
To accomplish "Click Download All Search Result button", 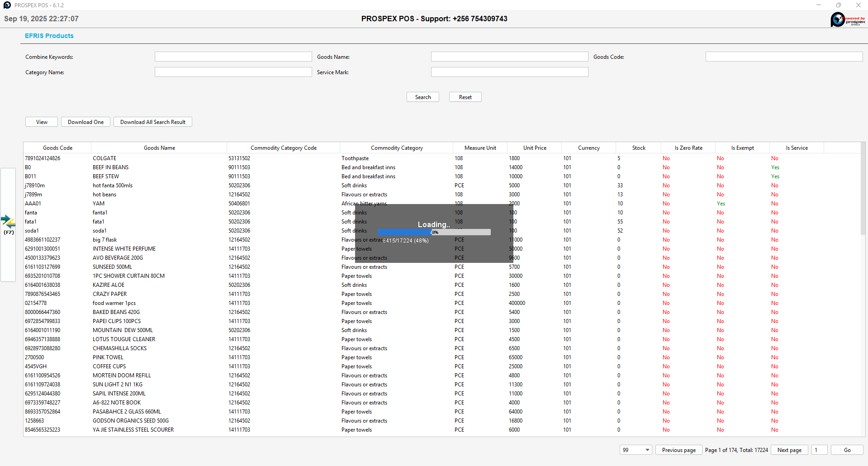I will (152, 122).
